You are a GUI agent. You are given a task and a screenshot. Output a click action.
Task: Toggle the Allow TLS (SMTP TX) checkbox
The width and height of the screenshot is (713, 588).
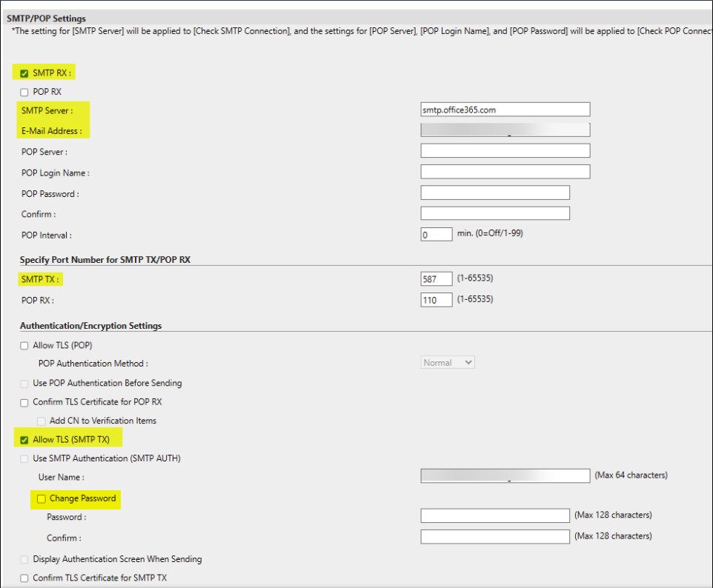tap(24, 440)
